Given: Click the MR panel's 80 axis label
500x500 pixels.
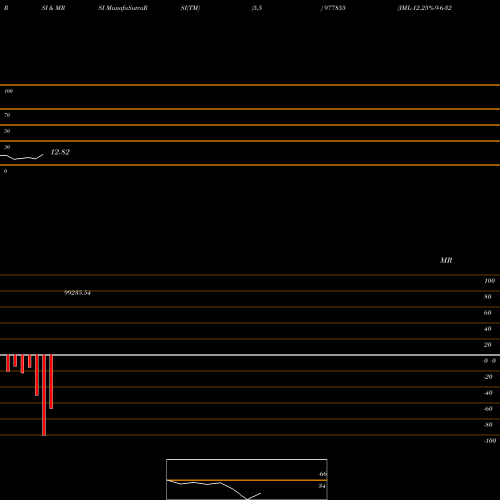Looking at the screenshot, I should click(488, 297).
